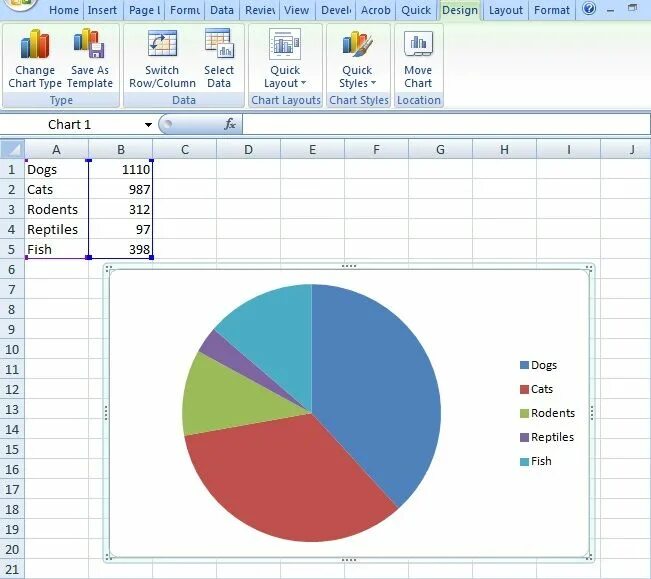Click inside the formula bar
Image resolution: width=651 pixels, height=579 pixels.
click(446, 124)
